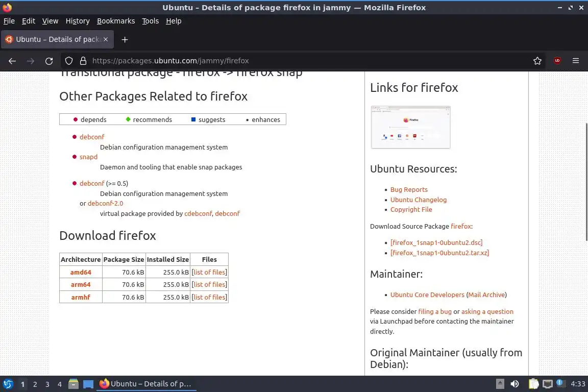This screenshot has width=588, height=392.
Task: Close the Ubuntu package details tab
Action: (x=106, y=39)
